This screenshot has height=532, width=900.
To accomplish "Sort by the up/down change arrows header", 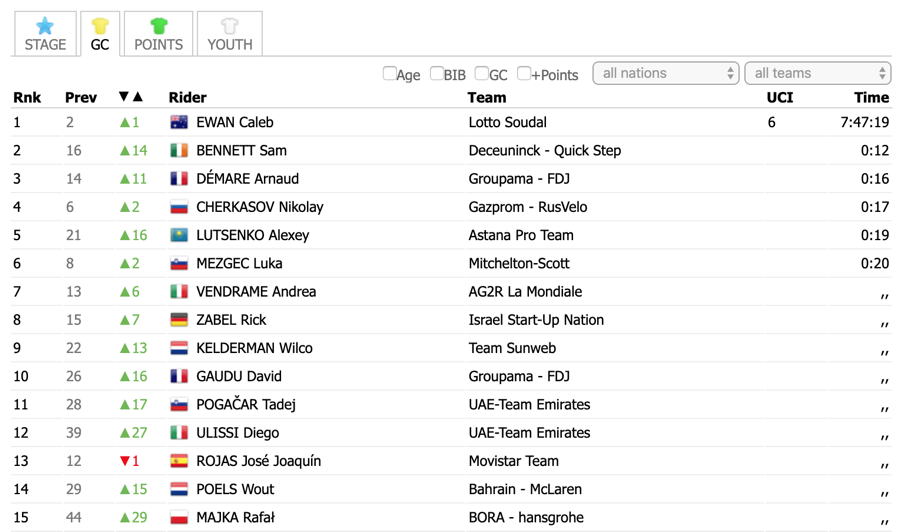I will pos(131,97).
